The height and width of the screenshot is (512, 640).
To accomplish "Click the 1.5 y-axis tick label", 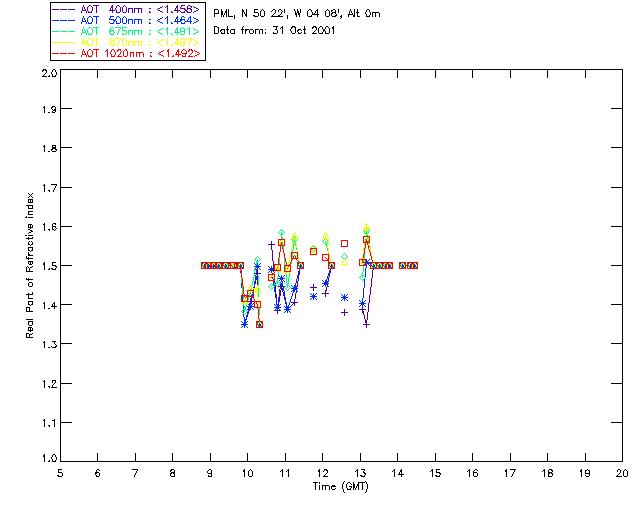I will pyautogui.click(x=49, y=265).
